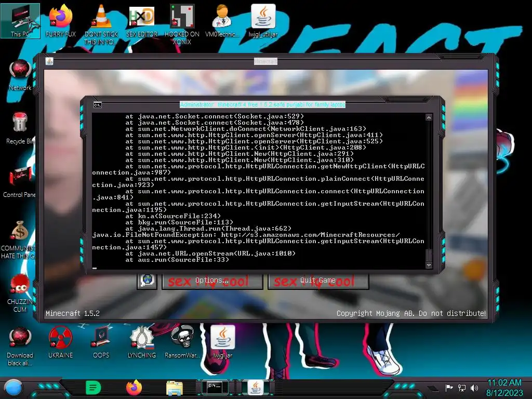Open the taskbar clock showing 11:02 AM
The image size is (532, 399).
504,388
